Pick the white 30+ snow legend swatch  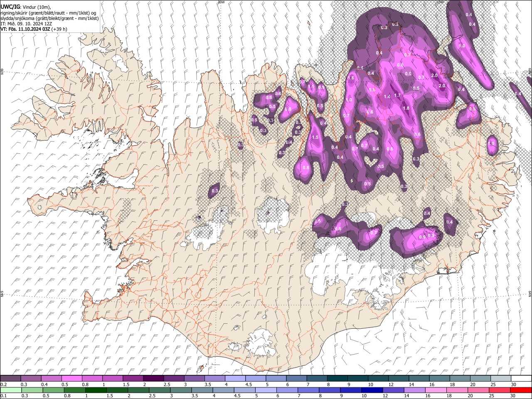[x=521, y=378]
